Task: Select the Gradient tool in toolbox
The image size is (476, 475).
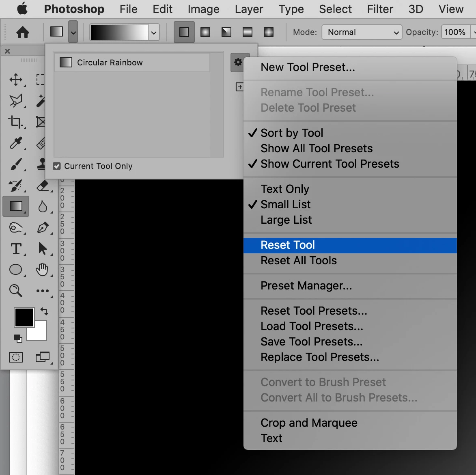Action: pos(16,206)
